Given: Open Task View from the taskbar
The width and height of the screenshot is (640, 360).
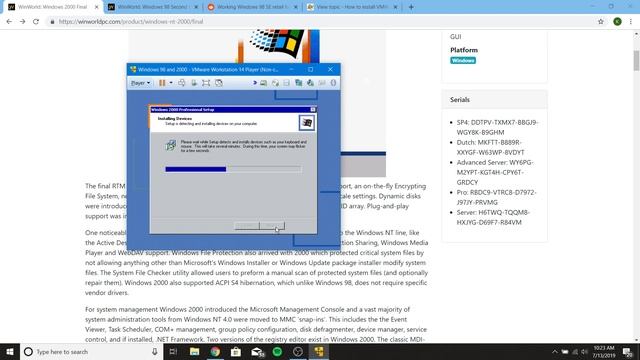Looking at the screenshot, I should pos(173,351).
